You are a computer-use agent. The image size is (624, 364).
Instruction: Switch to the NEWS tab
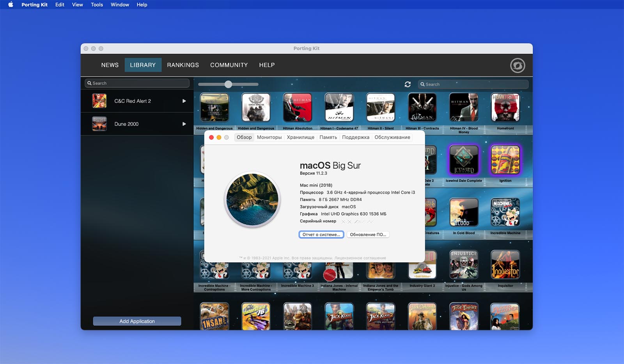pyautogui.click(x=110, y=65)
